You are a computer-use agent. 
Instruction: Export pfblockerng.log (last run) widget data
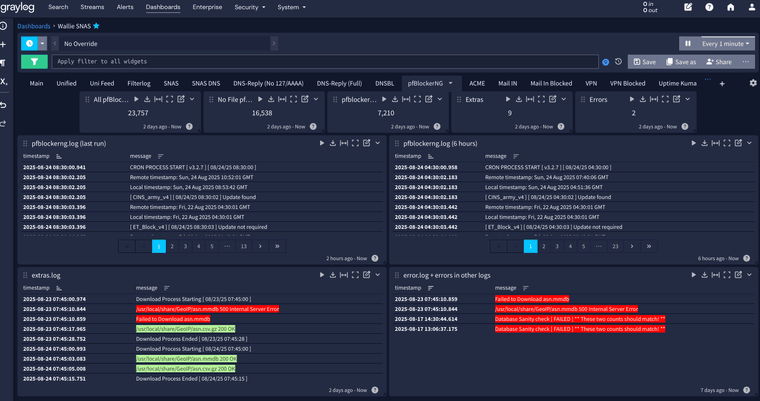click(x=332, y=143)
